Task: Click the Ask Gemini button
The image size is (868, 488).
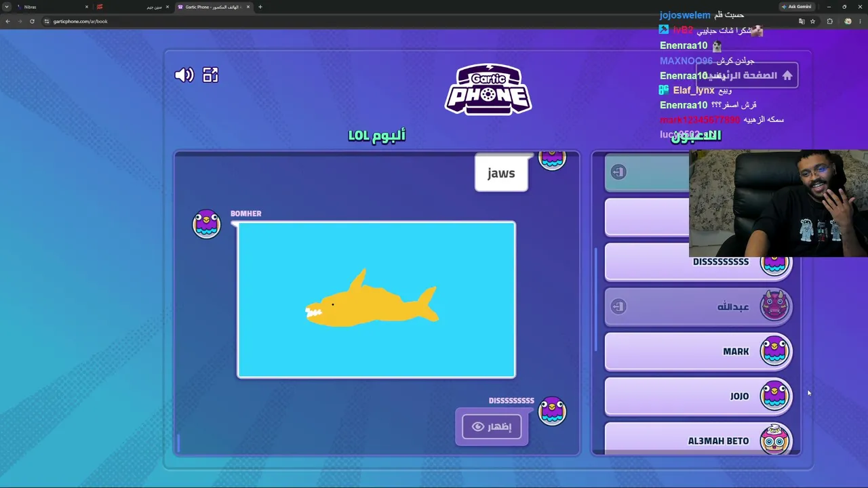Action: tap(796, 7)
